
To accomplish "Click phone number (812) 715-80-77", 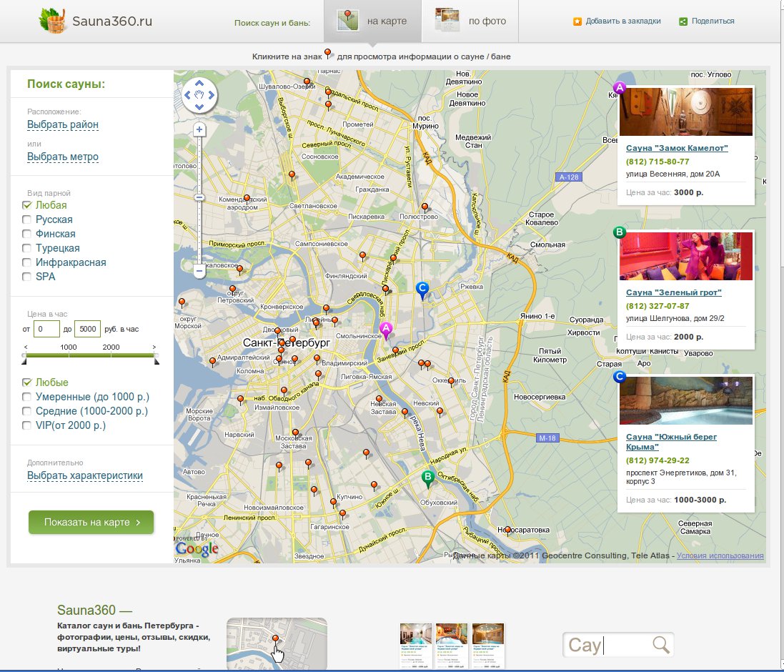I will [658, 162].
